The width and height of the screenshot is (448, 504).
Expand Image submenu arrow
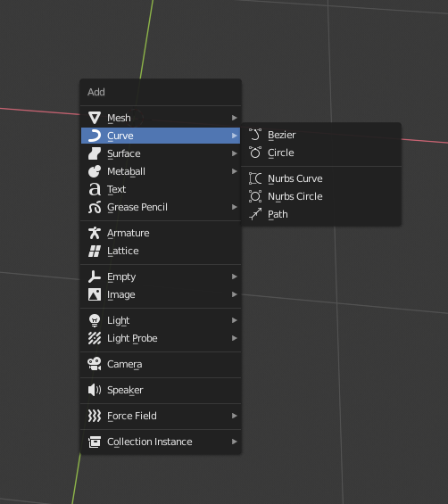tap(235, 294)
